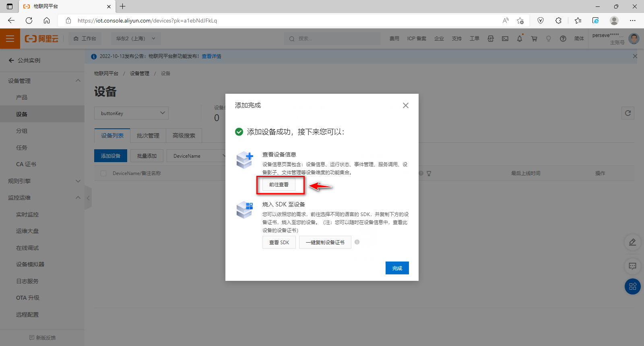Switch language via 简体 button
The image size is (644, 346).
[579, 39]
